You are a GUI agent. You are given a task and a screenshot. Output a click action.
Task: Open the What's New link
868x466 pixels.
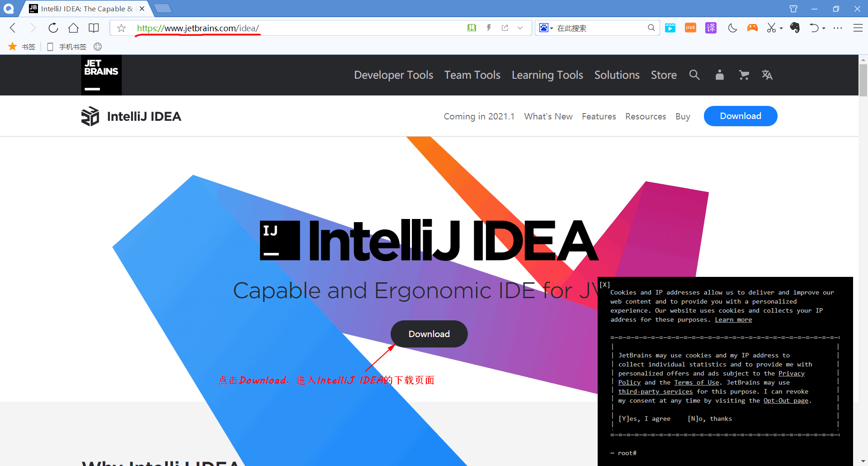pyautogui.click(x=548, y=116)
